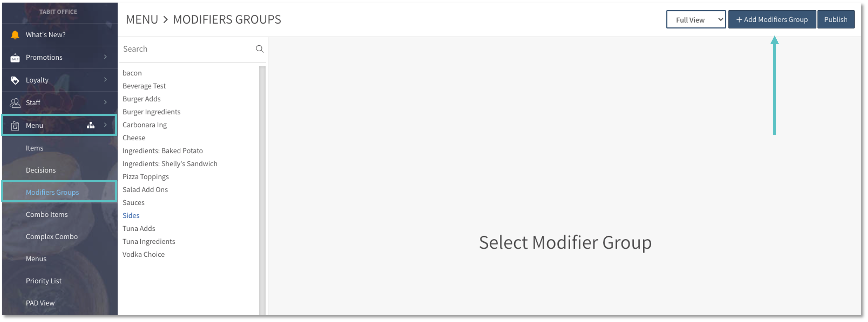Screen dimensions: 868x322
Task: Open the Combo Items menu entry
Action: [x=47, y=214]
